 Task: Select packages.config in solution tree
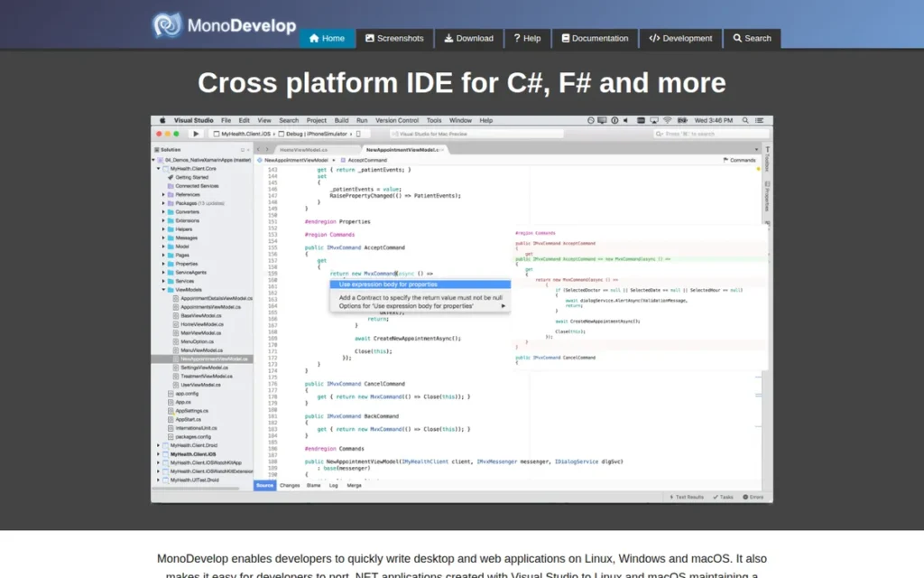coord(189,436)
